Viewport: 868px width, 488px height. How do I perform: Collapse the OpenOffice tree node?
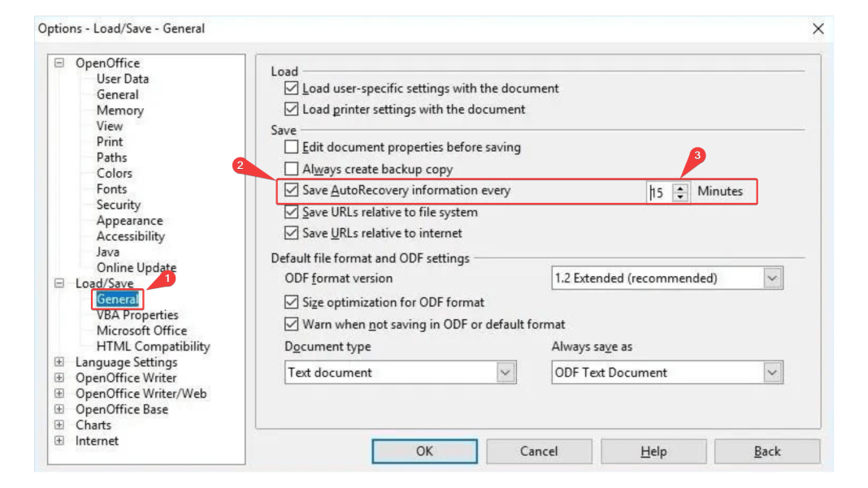(x=59, y=63)
